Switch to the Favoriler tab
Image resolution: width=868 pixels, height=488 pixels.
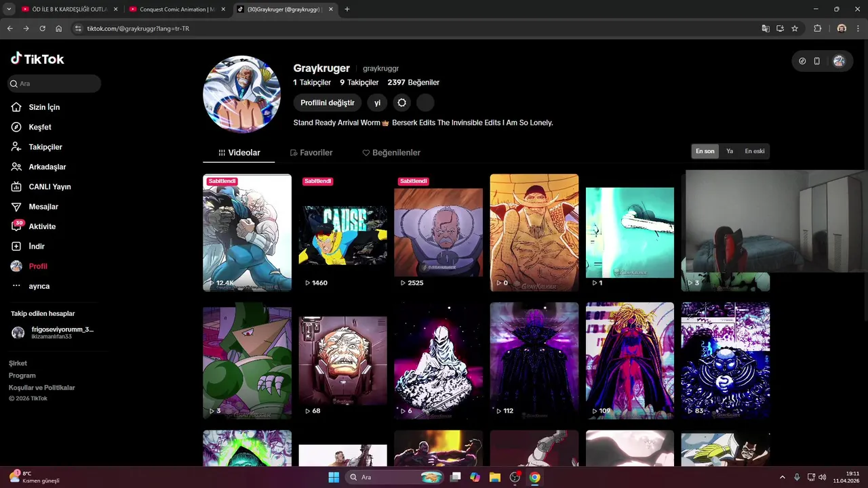pyautogui.click(x=311, y=152)
